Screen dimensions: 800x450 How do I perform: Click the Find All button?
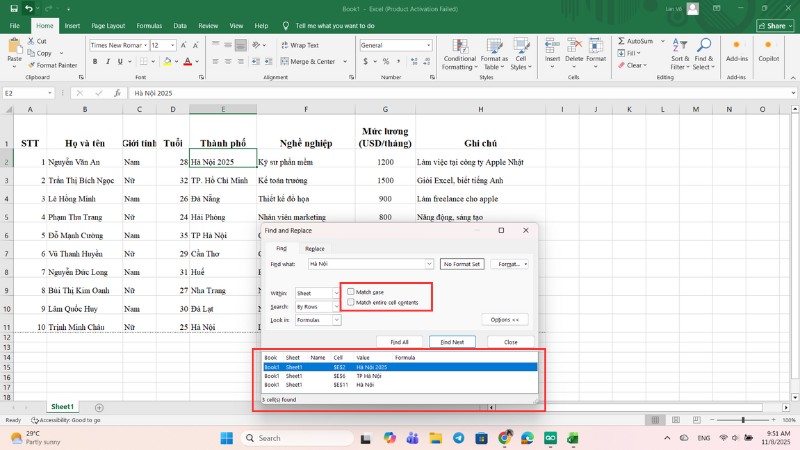398,342
